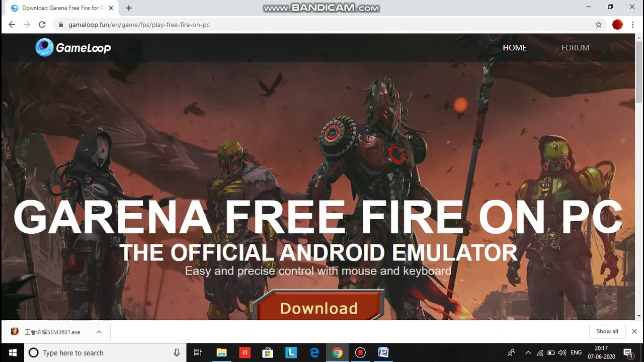The image size is (644, 362).
Task: Close the downloads bar
Action: tap(634, 331)
